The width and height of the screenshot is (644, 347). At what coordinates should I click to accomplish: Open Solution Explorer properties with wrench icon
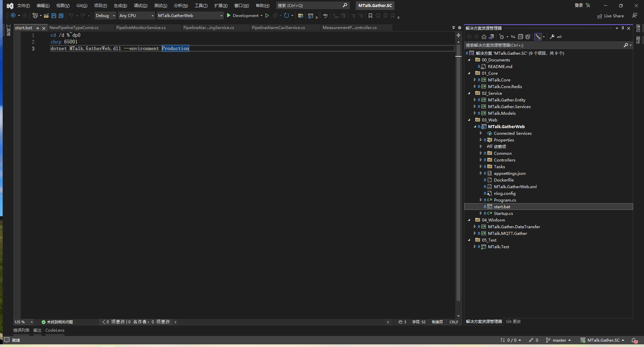pos(552,37)
